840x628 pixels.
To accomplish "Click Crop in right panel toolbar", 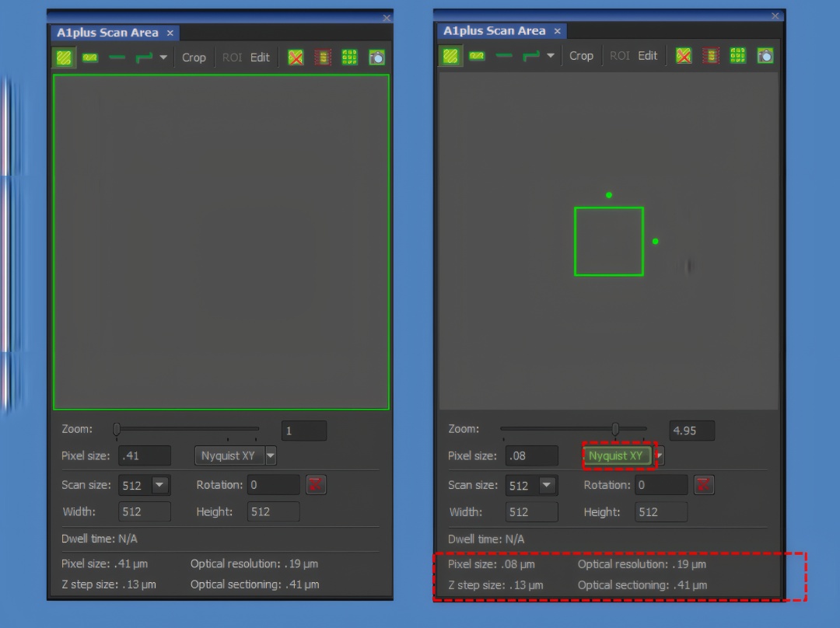I will 581,56.
